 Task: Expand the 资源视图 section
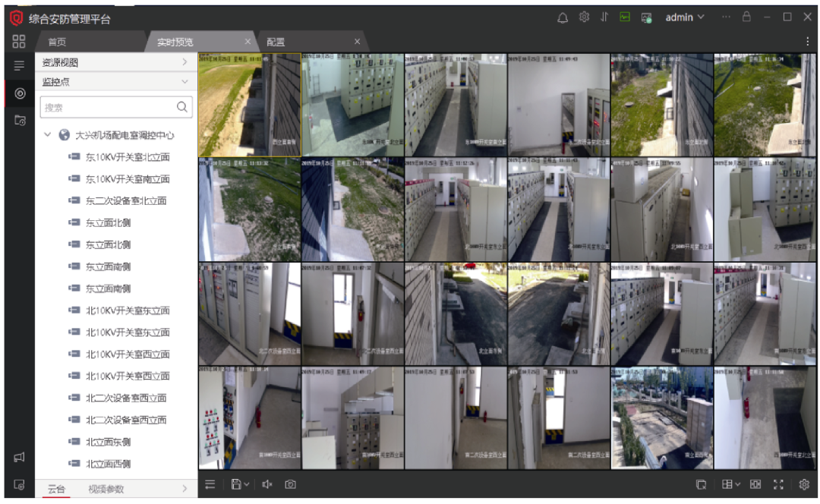click(116, 62)
